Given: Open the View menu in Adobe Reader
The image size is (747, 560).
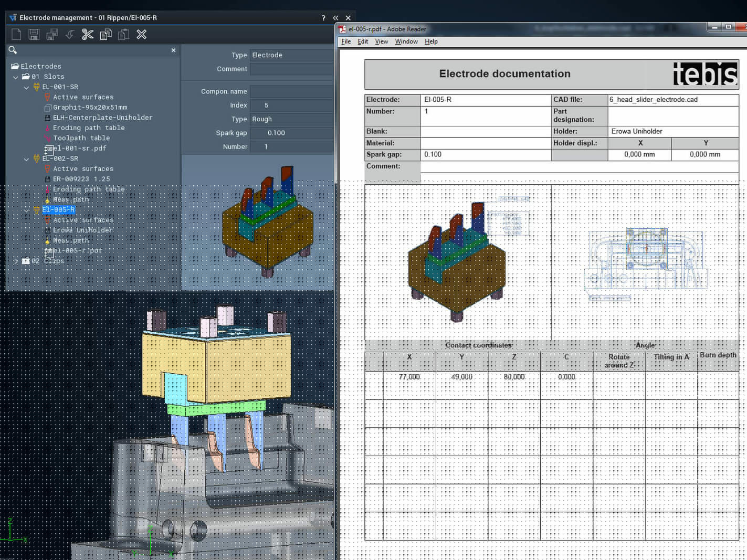Looking at the screenshot, I should 382,41.
